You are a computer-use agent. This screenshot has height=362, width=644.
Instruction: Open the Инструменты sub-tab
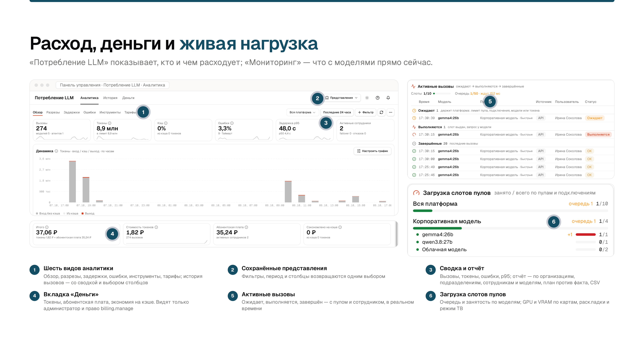coord(110,112)
